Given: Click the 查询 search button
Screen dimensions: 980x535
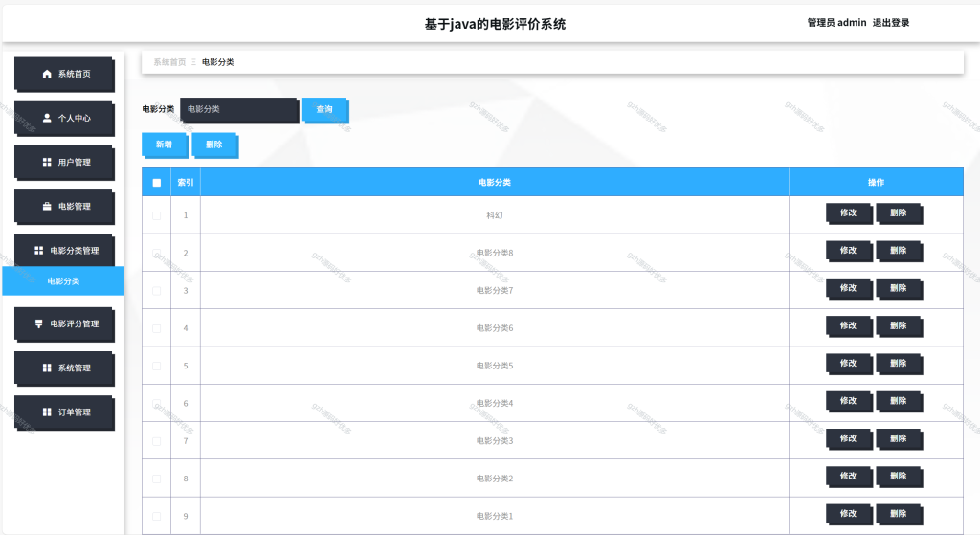Looking at the screenshot, I should pyautogui.click(x=325, y=110).
